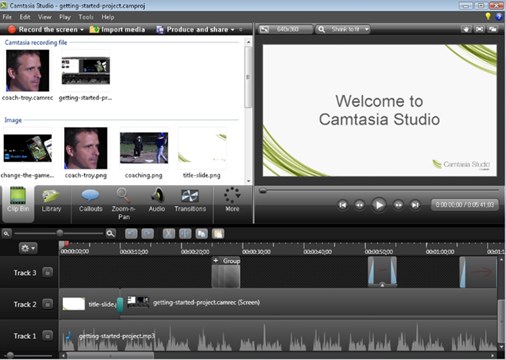Select coaching.png image thumbnail

[144, 148]
